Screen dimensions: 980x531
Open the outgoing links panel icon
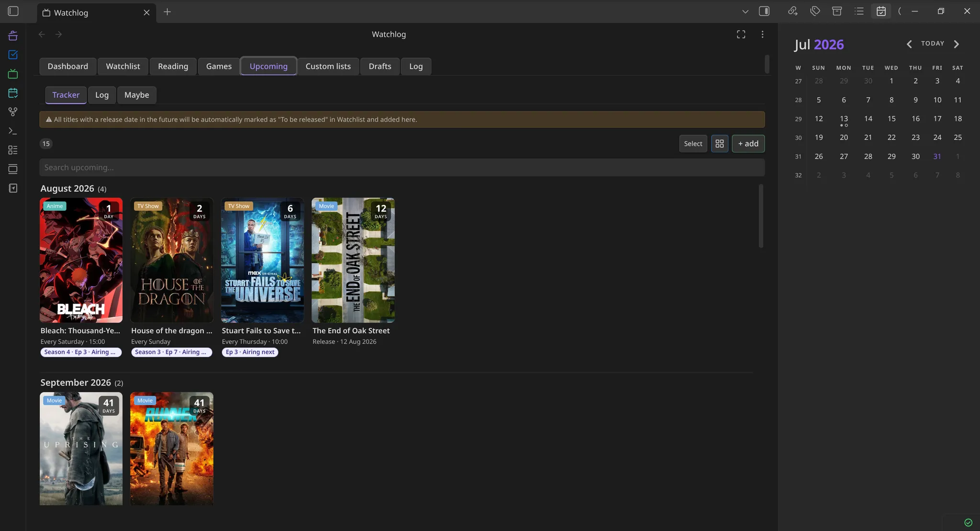[793, 11]
